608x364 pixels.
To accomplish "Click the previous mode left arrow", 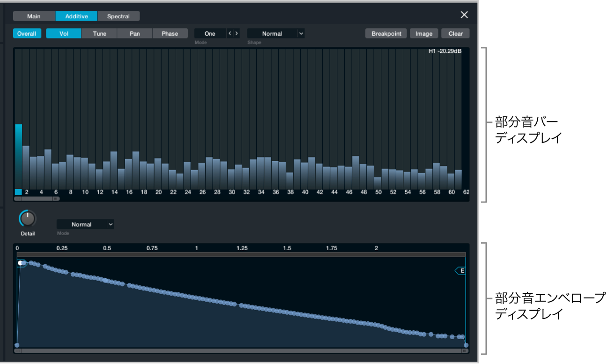I will [x=230, y=34].
